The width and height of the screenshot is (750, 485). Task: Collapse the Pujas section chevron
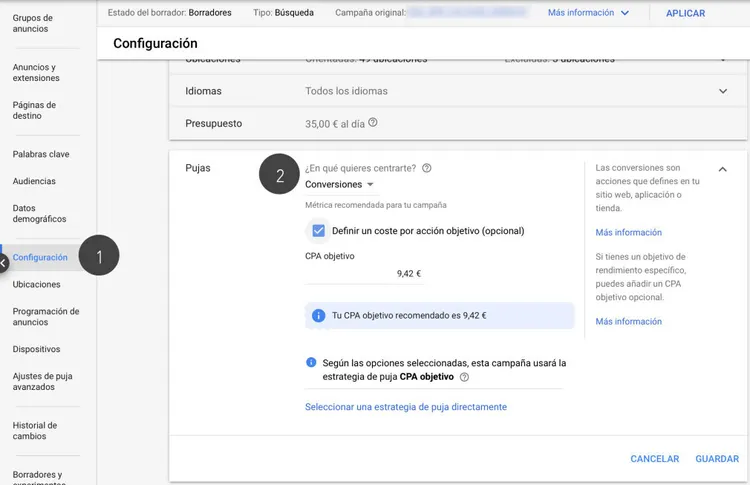click(723, 169)
